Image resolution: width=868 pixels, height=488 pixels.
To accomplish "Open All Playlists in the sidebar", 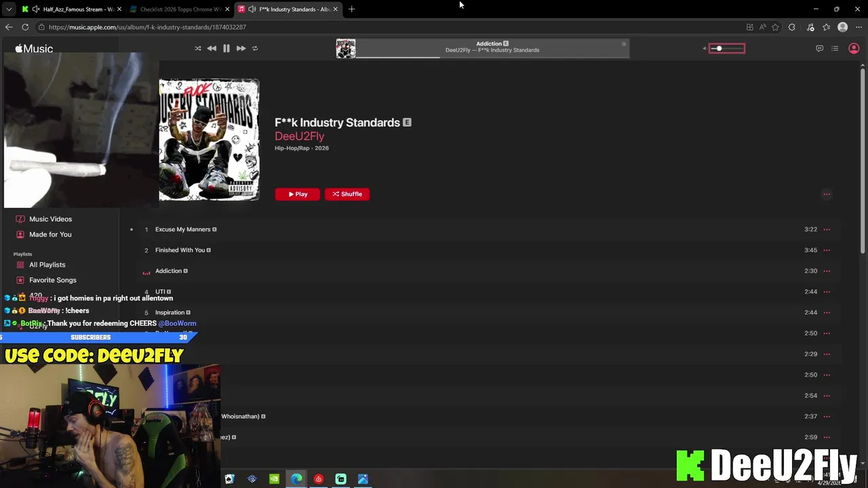I will [x=47, y=264].
